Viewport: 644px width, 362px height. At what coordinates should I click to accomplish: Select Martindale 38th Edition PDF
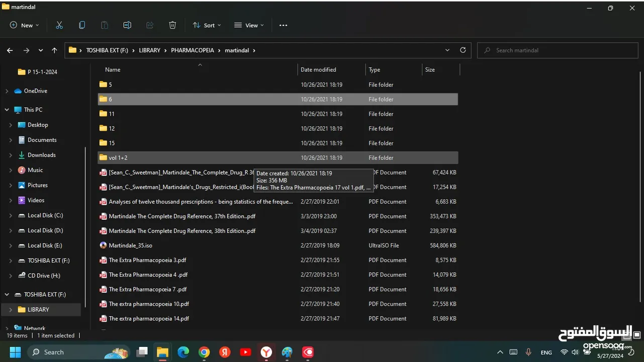[x=278, y=231]
